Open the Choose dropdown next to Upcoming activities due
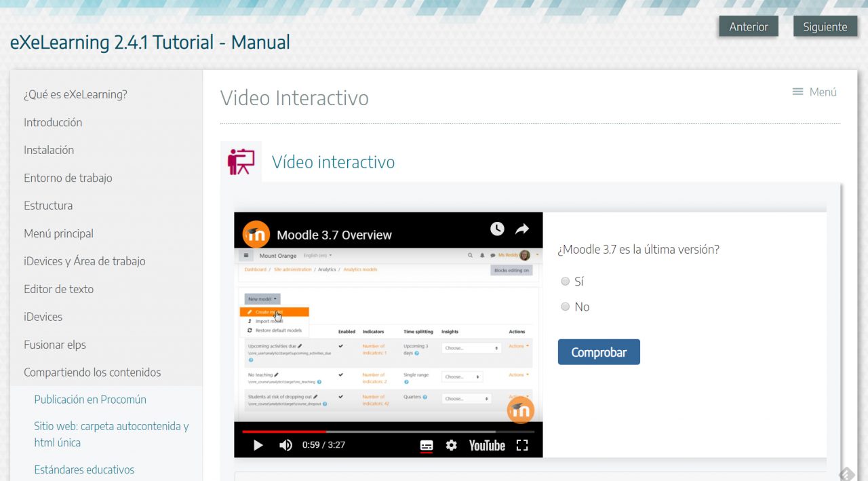 [x=471, y=348]
